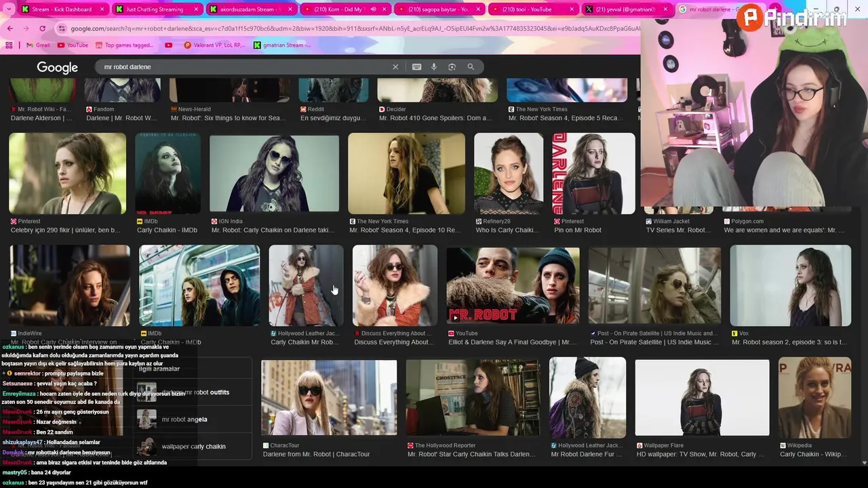Close the Stream - Kick Dashboard tab
The height and width of the screenshot is (488, 868).
102,9
